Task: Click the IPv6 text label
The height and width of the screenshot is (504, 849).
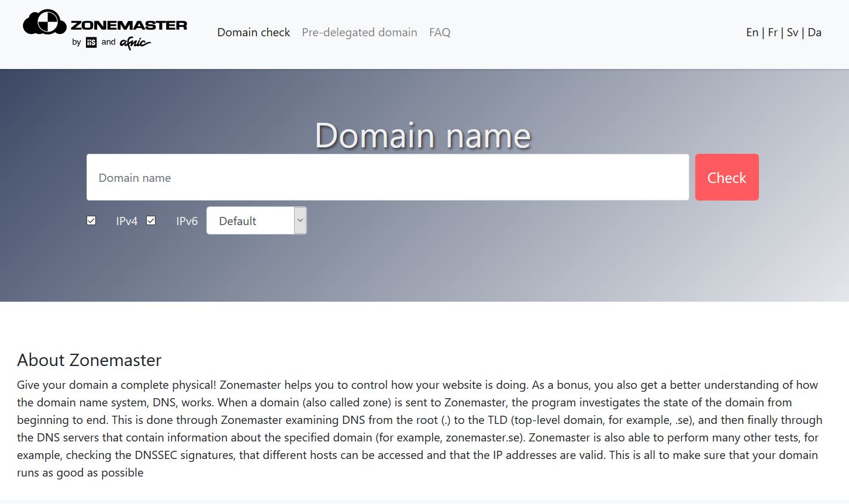Action: click(187, 221)
